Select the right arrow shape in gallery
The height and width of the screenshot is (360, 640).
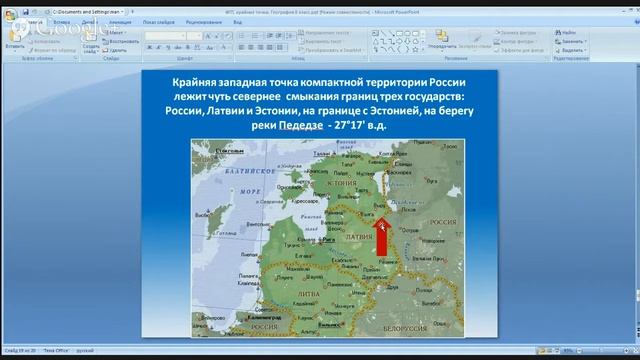tap(400, 42)
